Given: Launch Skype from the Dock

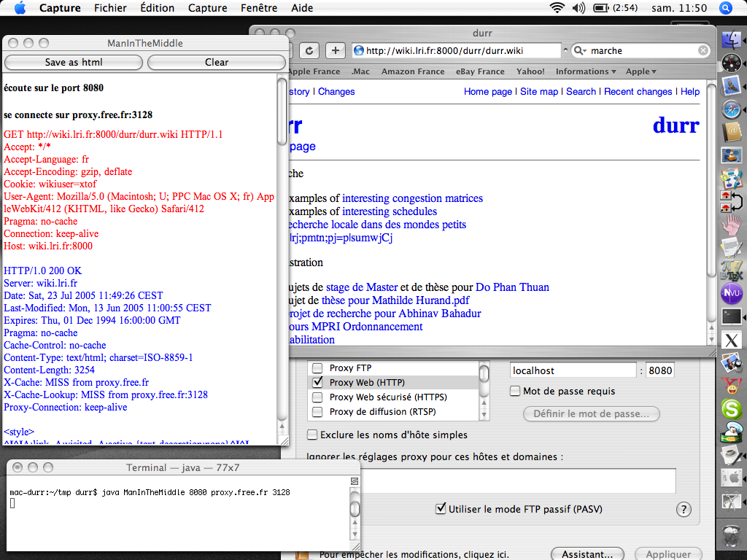Looking at the screenshot, I should 731,408.
